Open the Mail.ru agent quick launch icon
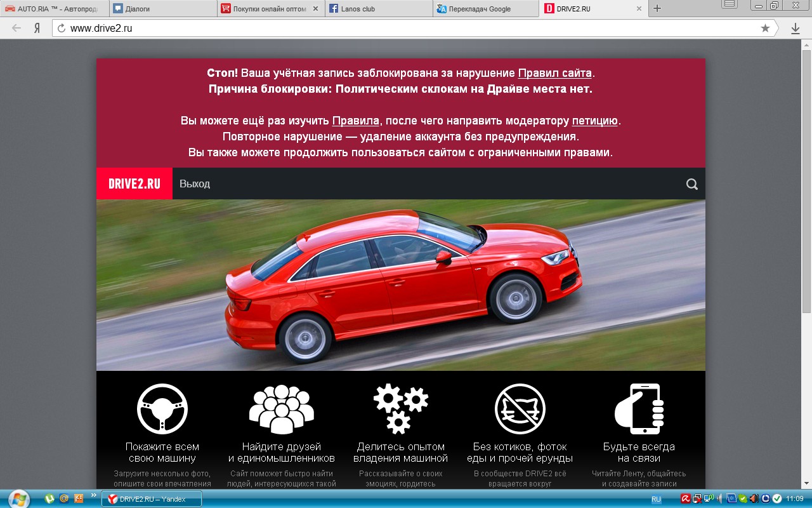The image size is (812, 508). click(x=64, y=498)
